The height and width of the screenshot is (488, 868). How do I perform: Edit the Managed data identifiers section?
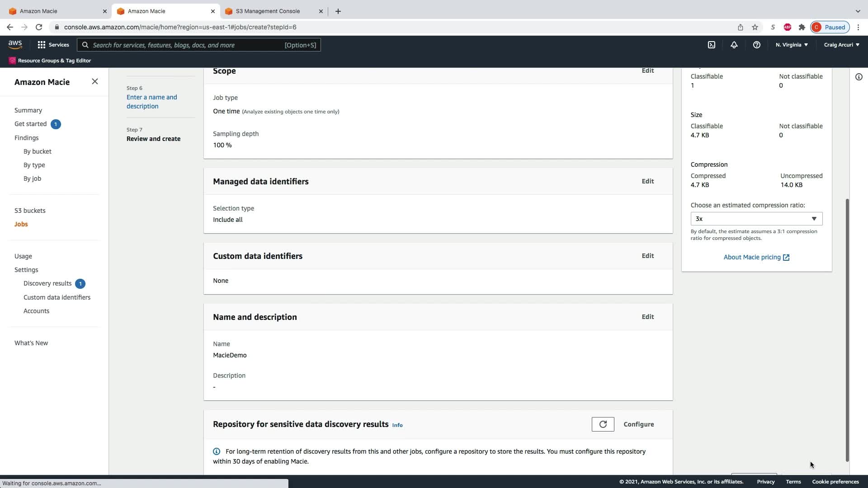pos(647,181)
